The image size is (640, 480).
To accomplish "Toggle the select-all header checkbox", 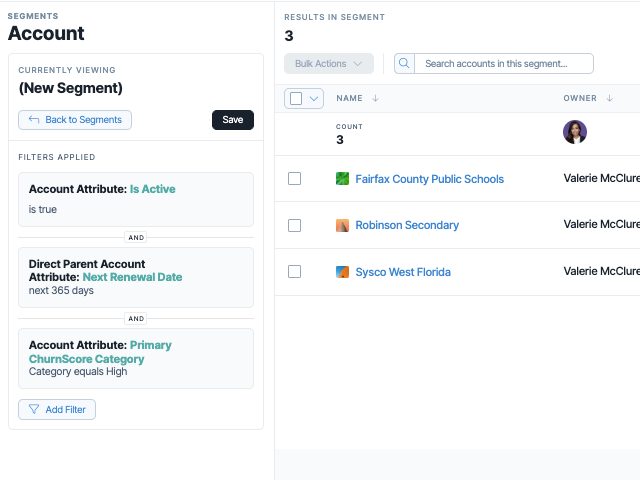I will [296, 98].
